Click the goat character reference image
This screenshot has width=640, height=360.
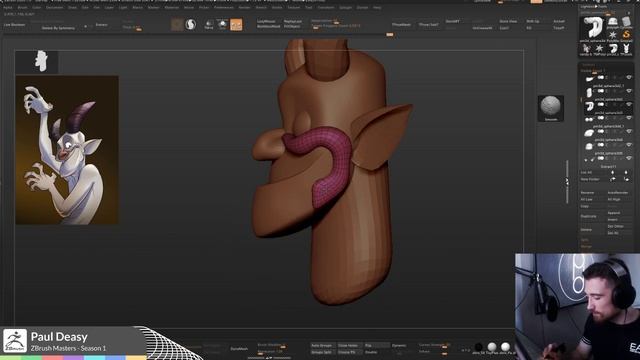tap(67, 150)
